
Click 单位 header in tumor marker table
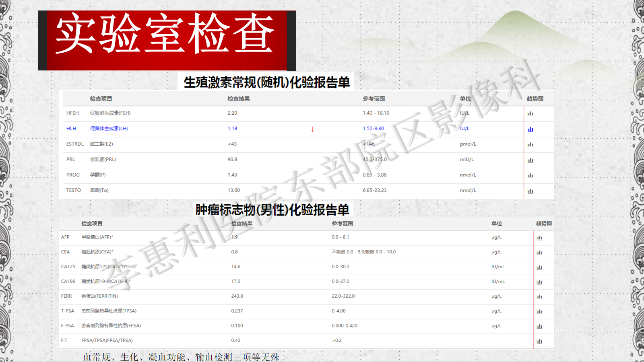tap(497, 223)
